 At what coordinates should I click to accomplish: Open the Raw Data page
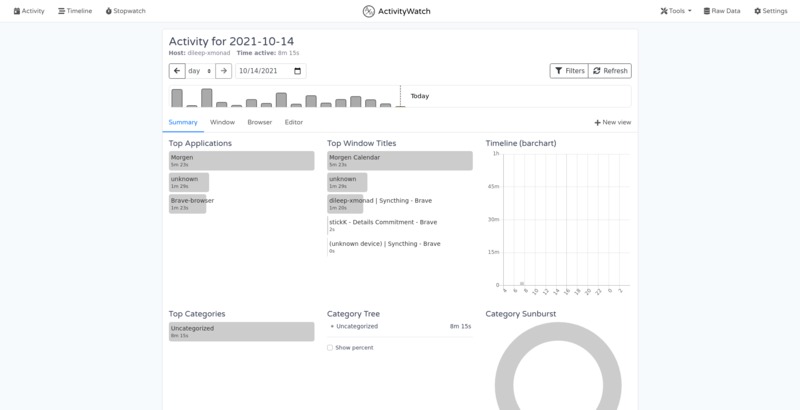[x=722, y=11]
